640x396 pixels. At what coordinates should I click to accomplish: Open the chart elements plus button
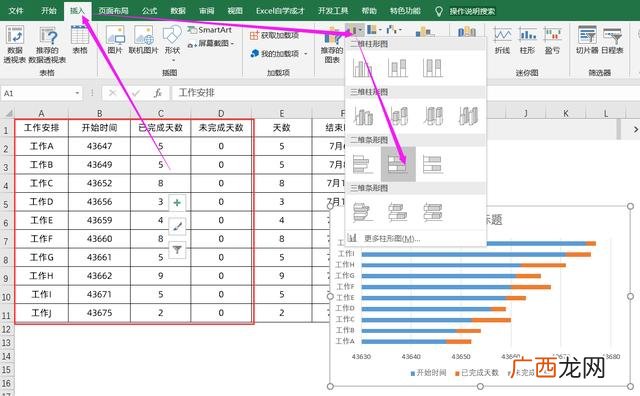pos(177,202)
